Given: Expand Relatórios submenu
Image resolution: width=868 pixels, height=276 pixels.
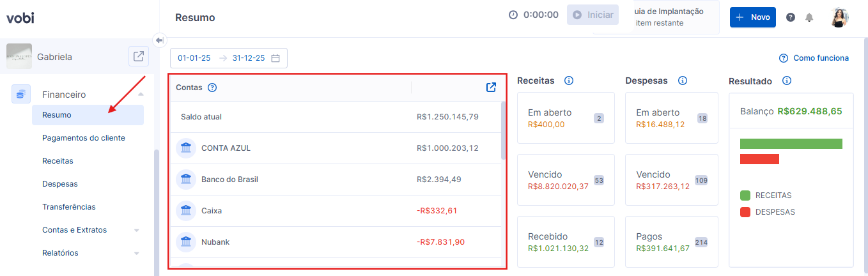Looking at the screenshot, I should coord(136,253).
